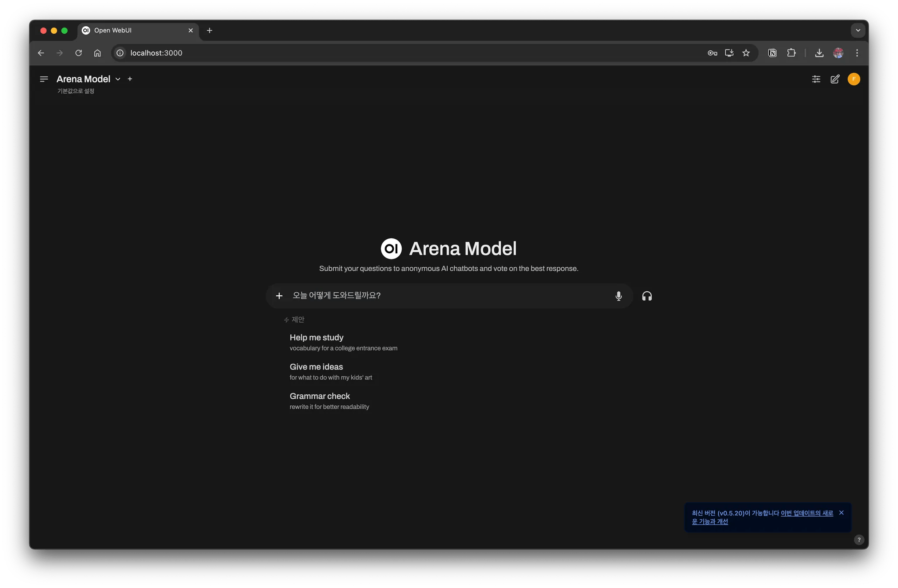Open a new browser tab
Viewport: 898px width, 588px height.
[x=210, y=30]
